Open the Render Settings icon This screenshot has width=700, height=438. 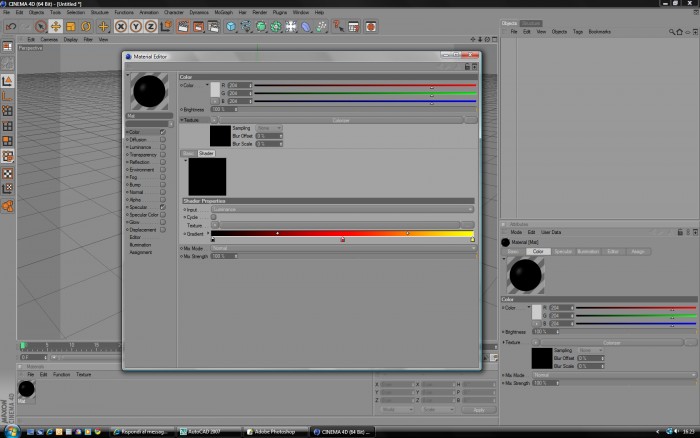[213, 27]
